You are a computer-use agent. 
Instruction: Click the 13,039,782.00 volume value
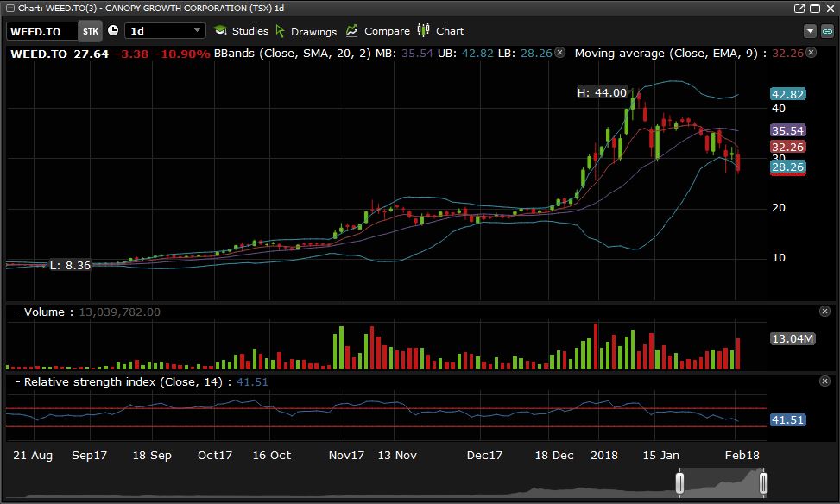pos(119,312)
